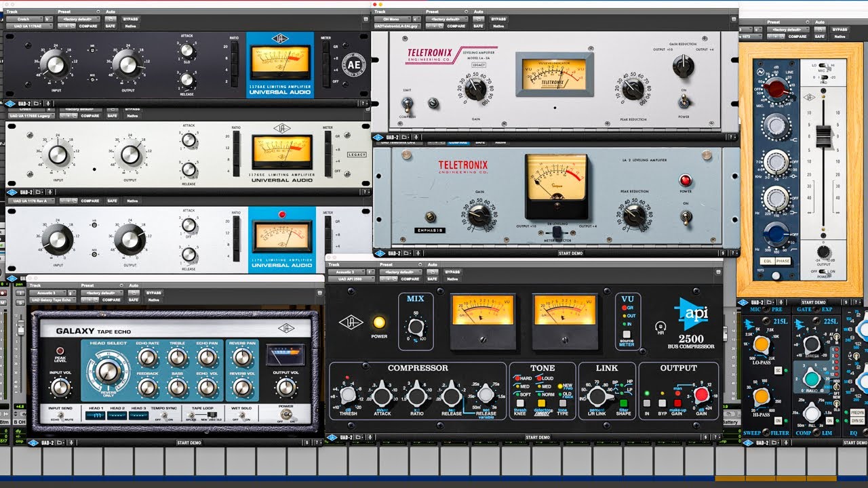Click the PHASE button on the 1073
The height and width of the screenshot is (488, 868).
point(784,261)
